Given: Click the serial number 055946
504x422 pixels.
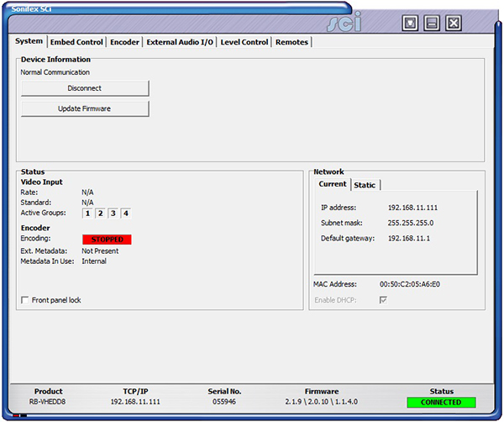Looking at the screenshot, I should tap(224, 402).
